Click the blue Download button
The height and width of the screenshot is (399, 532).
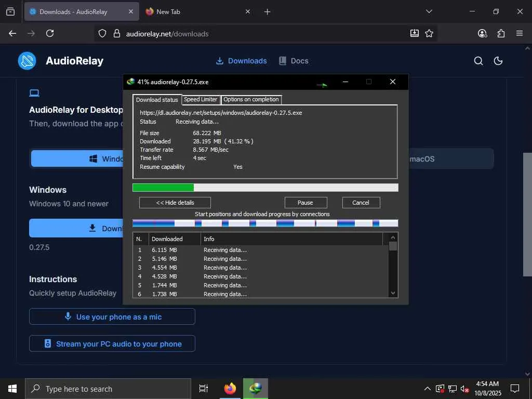pyautogui.click(x=76, y=228)
